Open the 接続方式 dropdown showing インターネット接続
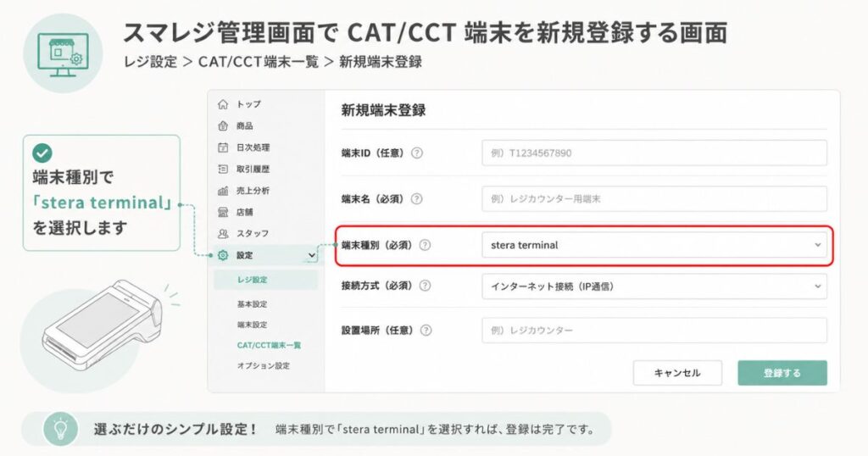This screenshot has height=456, width=868. [654, 286]
